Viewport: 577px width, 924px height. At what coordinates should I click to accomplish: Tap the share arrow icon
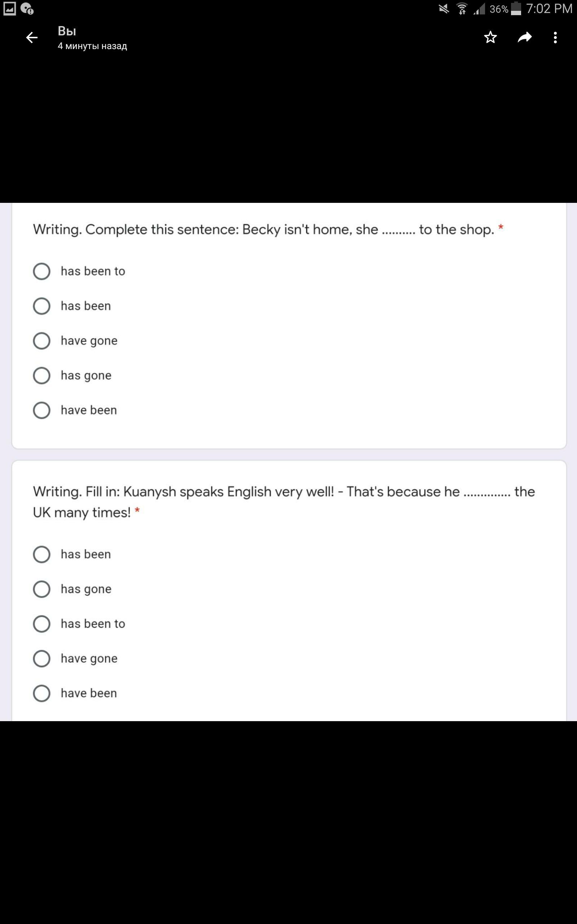[525, 38]
